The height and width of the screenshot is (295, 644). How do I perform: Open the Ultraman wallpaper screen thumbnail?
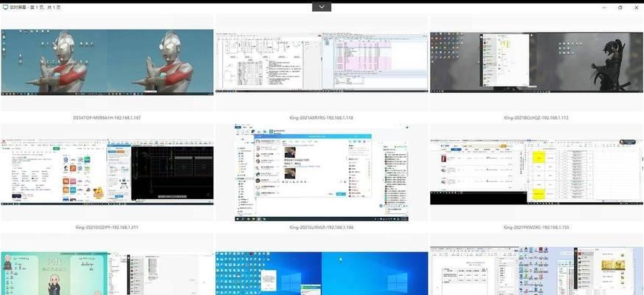[x=107, y=63]
